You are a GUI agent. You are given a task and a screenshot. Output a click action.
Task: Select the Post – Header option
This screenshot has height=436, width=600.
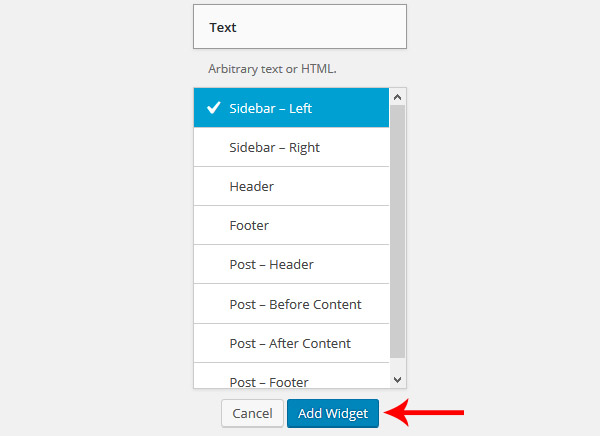(291, 265)
